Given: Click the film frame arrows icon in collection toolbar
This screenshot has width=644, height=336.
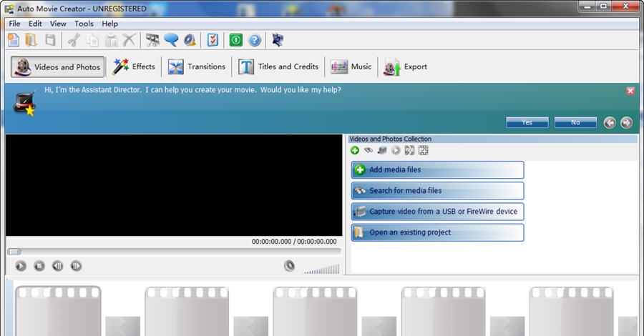Looking at the screenshot, I should (x=409, y=151).
